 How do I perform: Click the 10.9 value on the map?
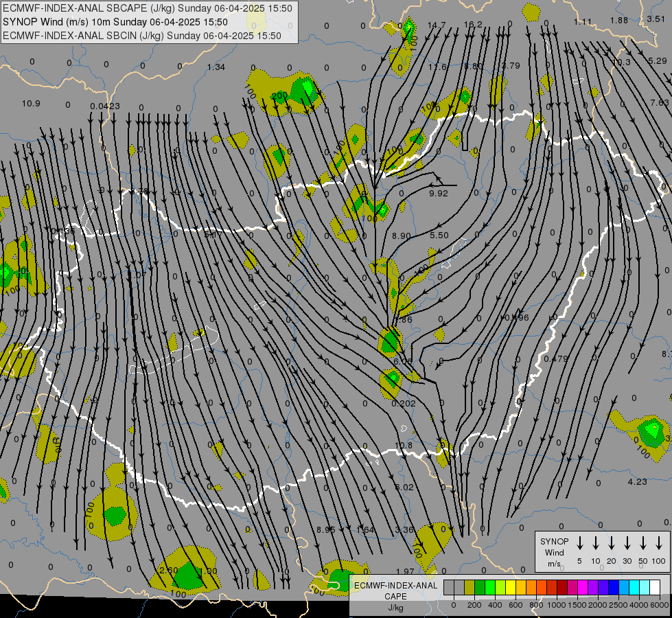click(31, 104)
